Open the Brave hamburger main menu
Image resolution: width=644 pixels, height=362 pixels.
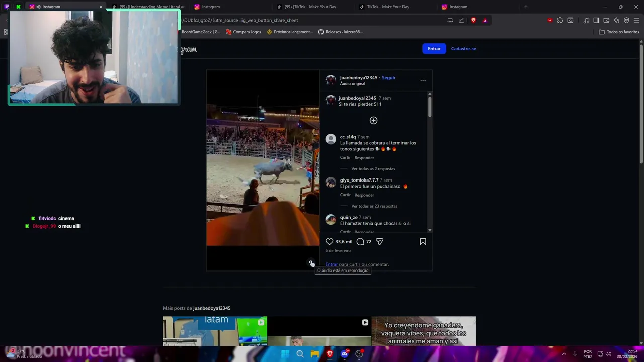(x=636, y=20)
